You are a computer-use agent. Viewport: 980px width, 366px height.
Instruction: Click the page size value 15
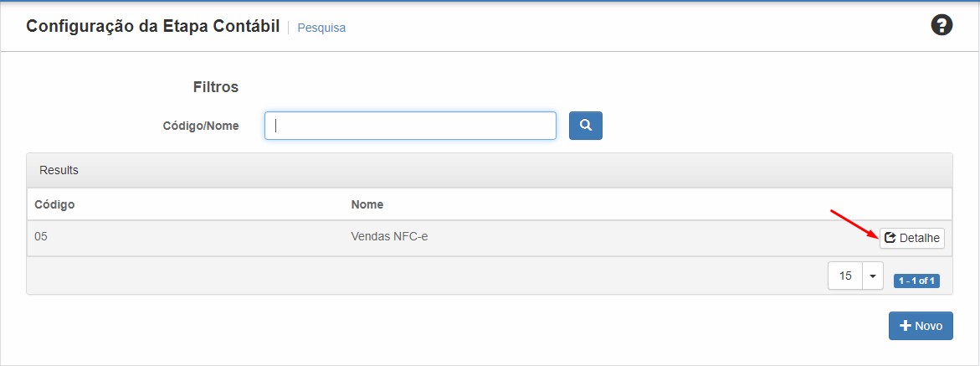tap(845, 276)
